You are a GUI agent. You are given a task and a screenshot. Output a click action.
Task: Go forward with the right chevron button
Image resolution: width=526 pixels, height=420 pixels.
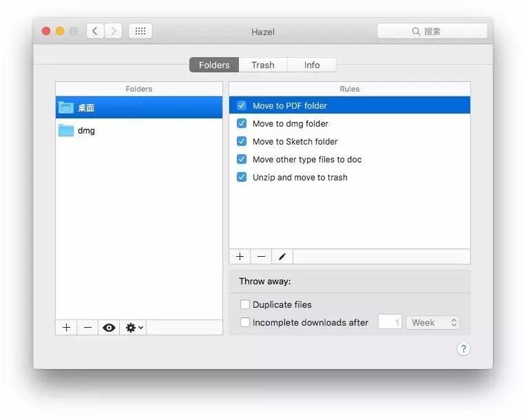click(114, 31)
